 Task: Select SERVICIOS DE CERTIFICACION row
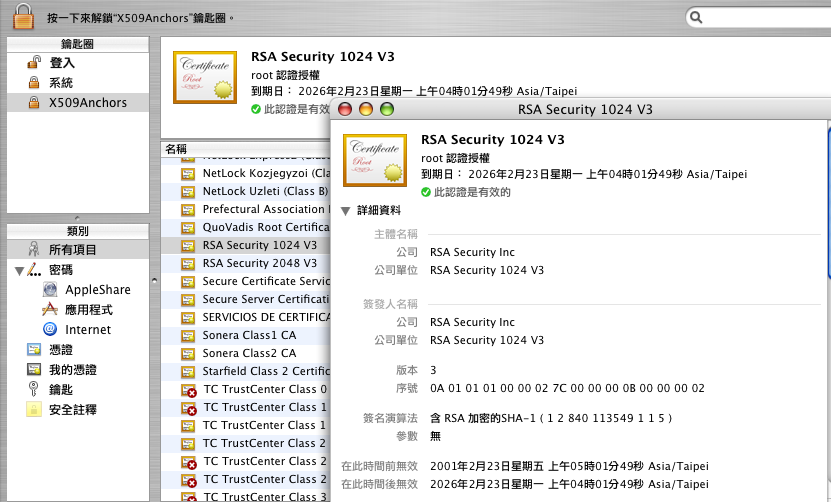(x=246, y=318)
